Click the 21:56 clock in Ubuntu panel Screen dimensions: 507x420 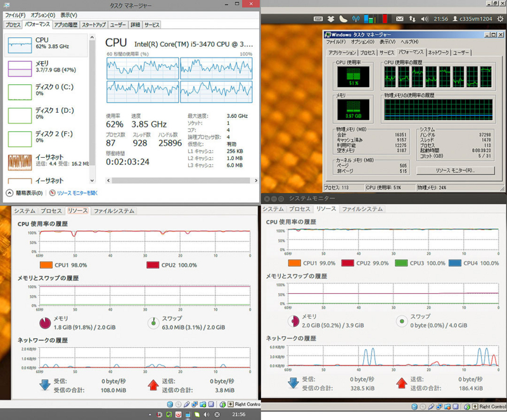tap(440, 19)
